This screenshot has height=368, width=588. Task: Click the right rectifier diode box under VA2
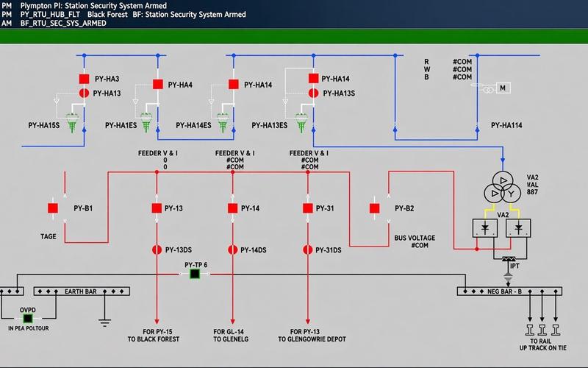click(518, 228)
